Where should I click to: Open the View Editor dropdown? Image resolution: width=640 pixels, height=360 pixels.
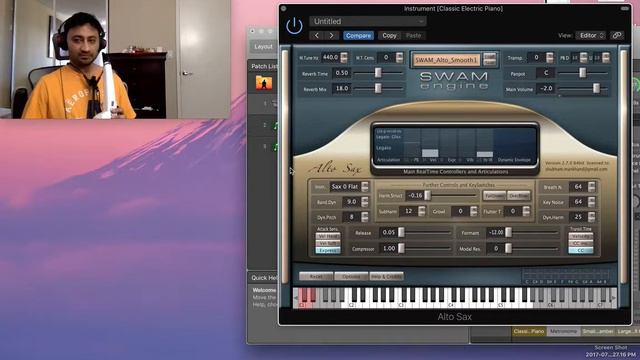pyautogui.click(x=591, y=36)
